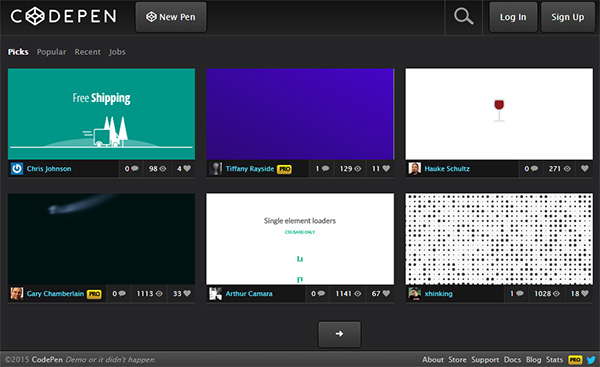Click Tiffany Rayside pen's 129 views icon
The width and height of the screenshot is (600, 367).
tap(358, 169)
